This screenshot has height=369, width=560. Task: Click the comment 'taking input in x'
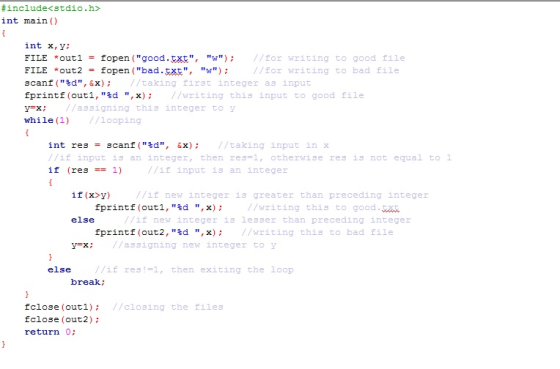[274, 145]
